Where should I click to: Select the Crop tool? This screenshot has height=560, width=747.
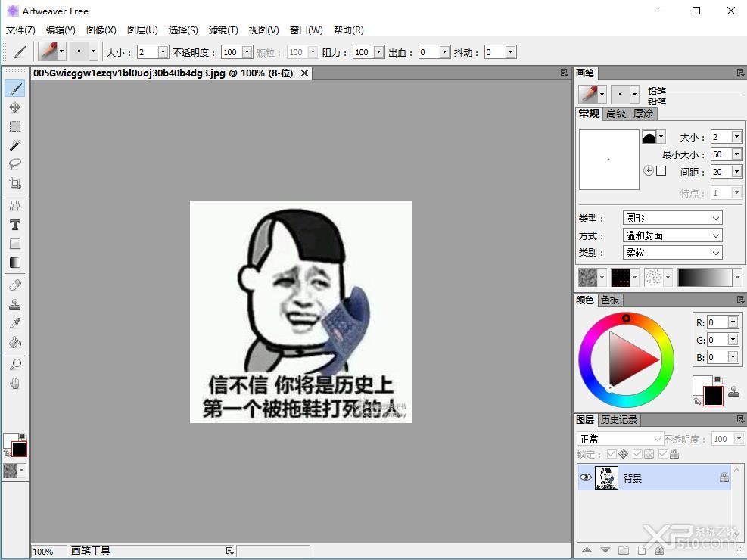point(15,183)
